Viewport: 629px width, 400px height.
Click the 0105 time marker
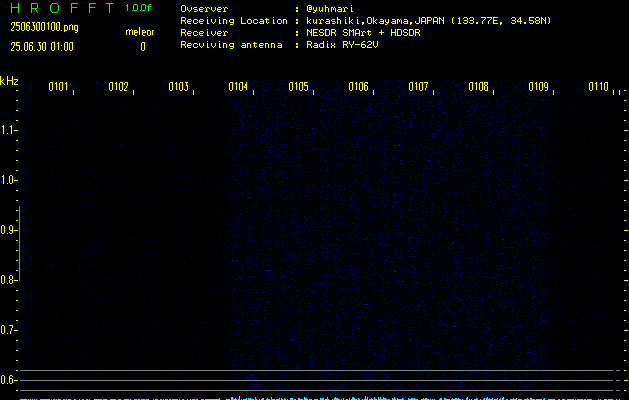(x=298, y=87)
